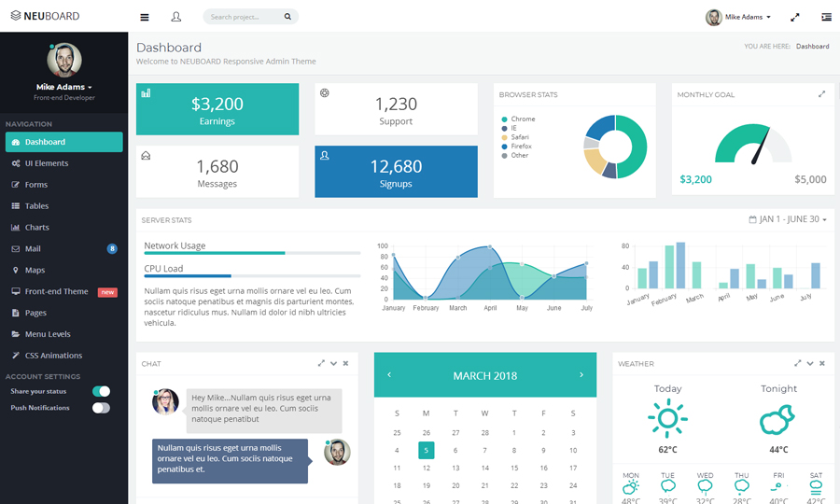The width and height of the screenshot is (840, 504).
Task: Click the Dashboard breadcrumb link
Action: click(x=812, y=46)
